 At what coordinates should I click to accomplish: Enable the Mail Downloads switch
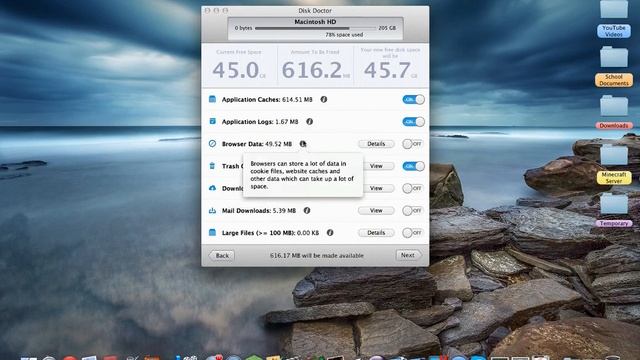413,211
